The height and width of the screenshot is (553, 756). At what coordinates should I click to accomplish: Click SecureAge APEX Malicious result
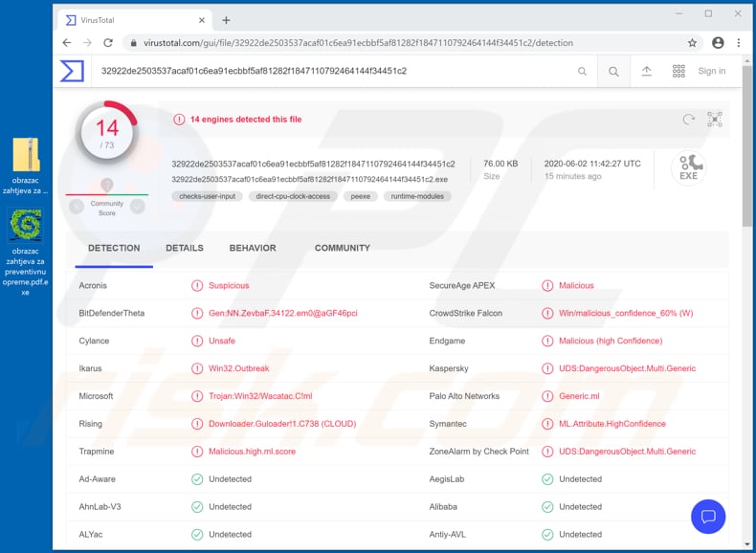[577, 286]
